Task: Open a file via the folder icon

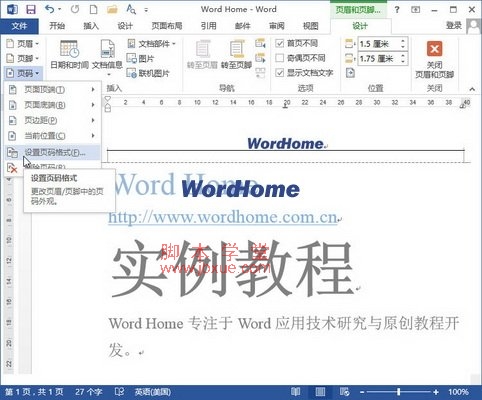Action: click(x=112, y=9)
